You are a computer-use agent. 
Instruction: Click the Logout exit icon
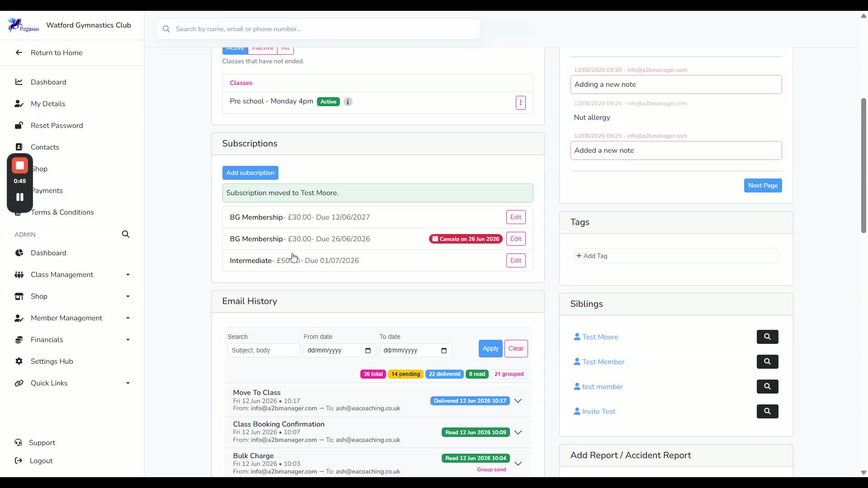click(18, 460)
